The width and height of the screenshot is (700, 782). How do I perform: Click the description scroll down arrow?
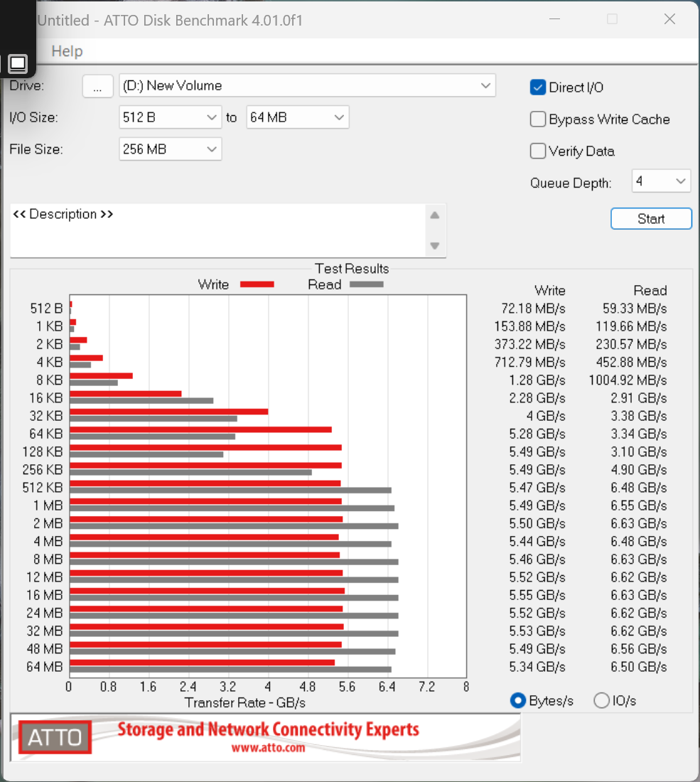click(435, 246)
